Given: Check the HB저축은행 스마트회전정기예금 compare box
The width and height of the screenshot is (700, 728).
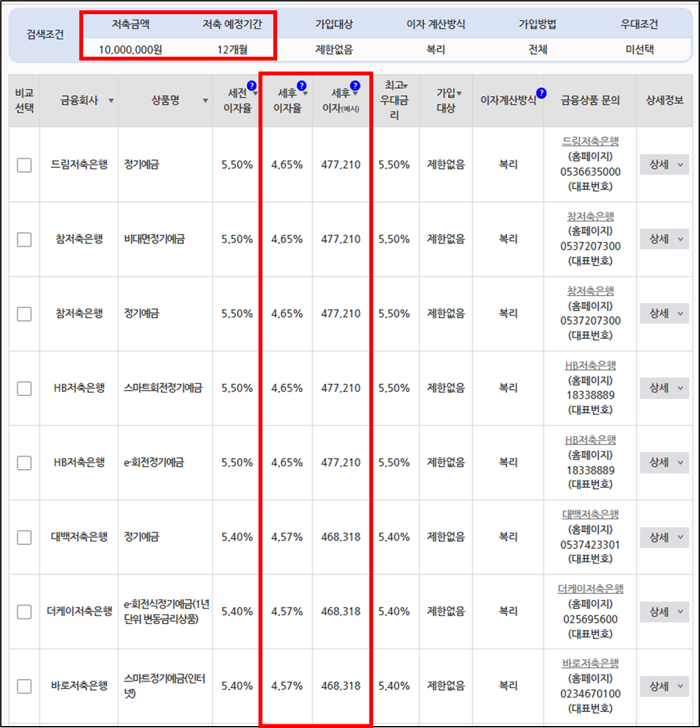Looking at the screenshot, I should pos(24,388).
